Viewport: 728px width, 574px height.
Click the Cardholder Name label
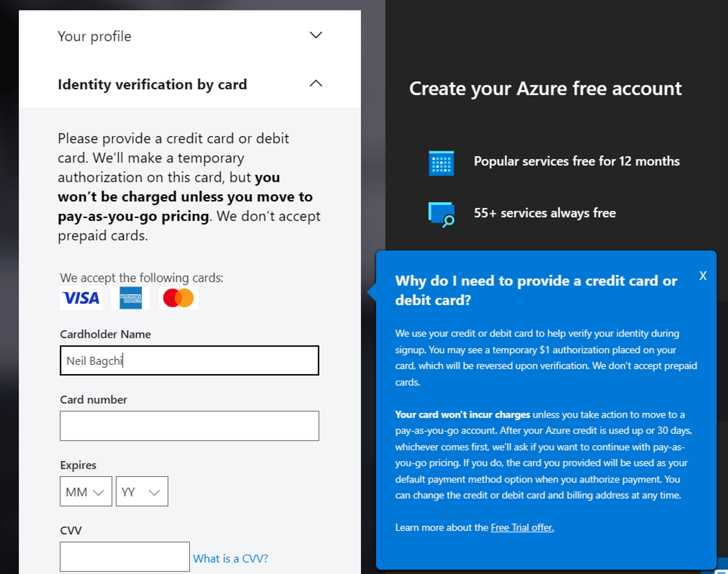(x=105, y=334)
